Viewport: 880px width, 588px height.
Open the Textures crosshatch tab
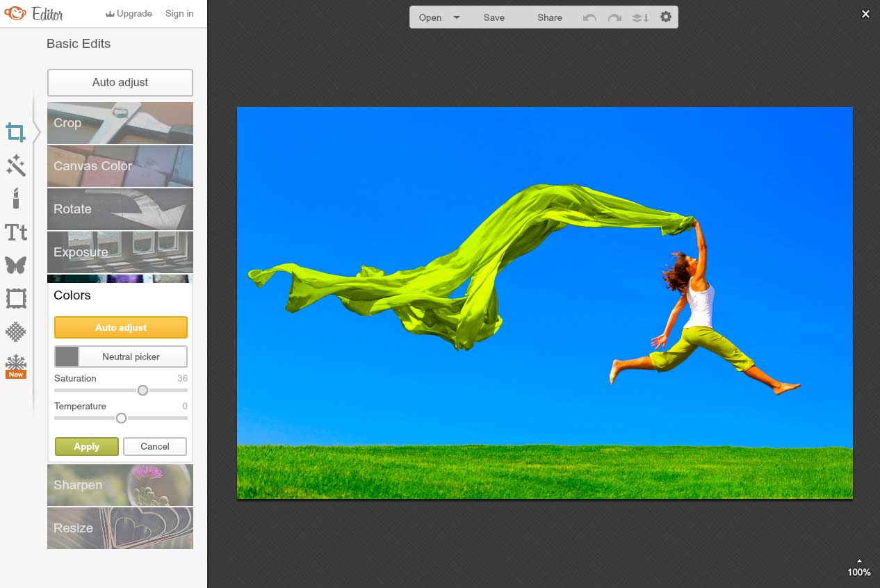click(x=15, y=332)
